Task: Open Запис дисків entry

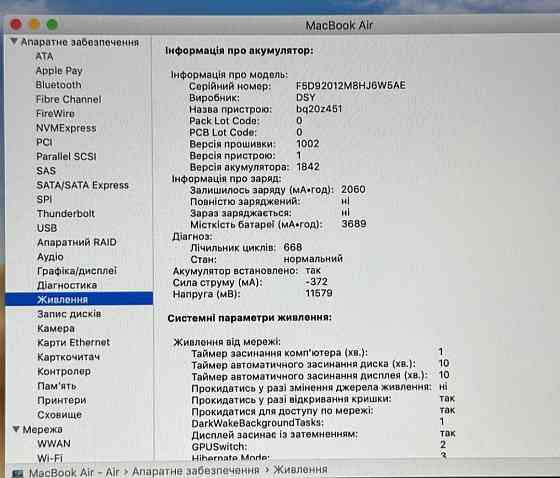Action: (x=69, y=314)
